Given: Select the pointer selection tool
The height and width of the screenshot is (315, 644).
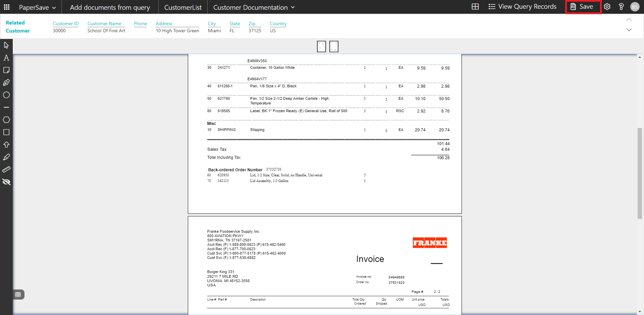Looking at the screenshot, I should pos(6,45).
